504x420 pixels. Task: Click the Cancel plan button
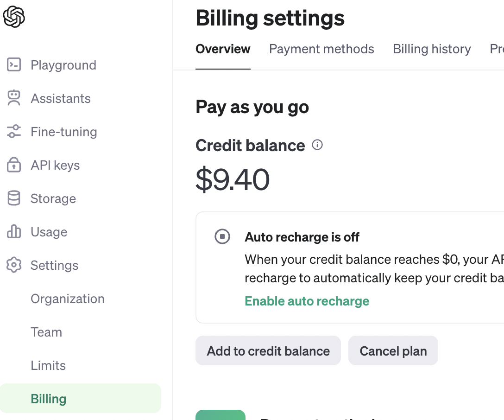coord(393,351)
